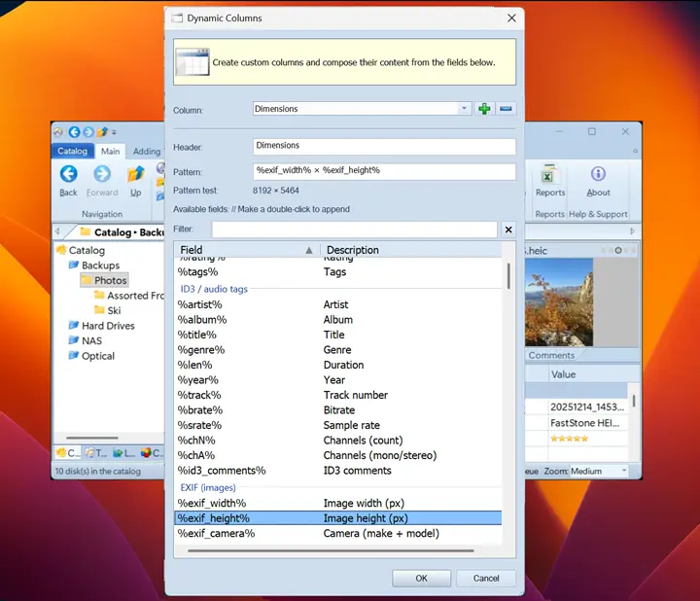The height and width of the screenshot is (601, 700).
Task: Select the bottom panel tab 'L...'
Action: pos(124,453)
